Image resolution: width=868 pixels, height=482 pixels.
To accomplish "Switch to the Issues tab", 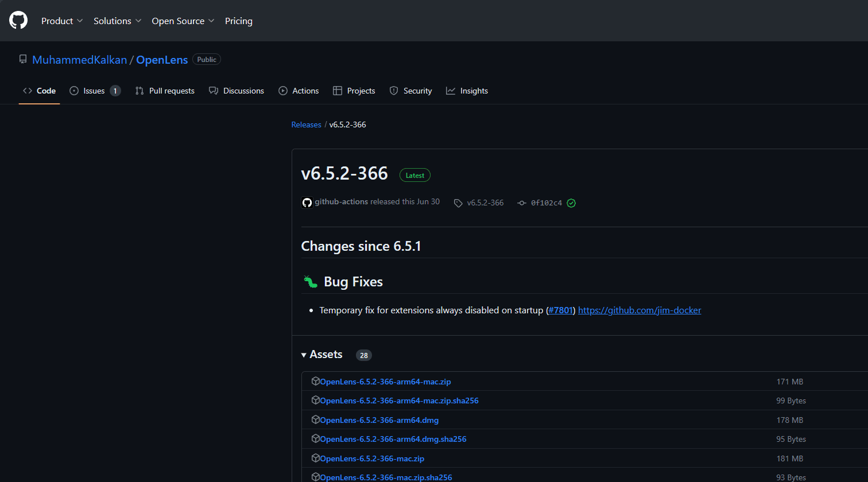I will click(x=95, y=91).
